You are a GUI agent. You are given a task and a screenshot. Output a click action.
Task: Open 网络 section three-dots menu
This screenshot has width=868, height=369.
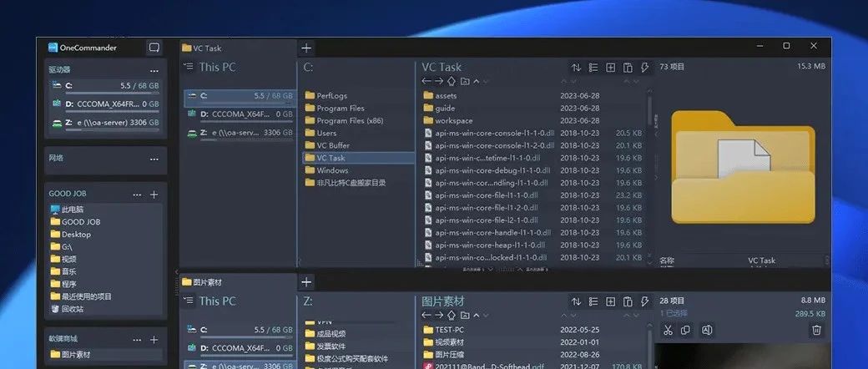[x=154, y=159]
